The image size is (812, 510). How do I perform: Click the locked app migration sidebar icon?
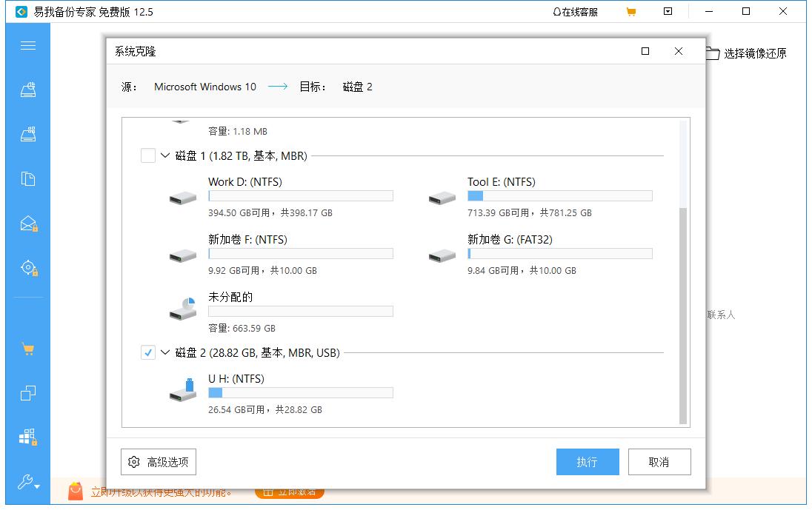[x=27, y=437]
